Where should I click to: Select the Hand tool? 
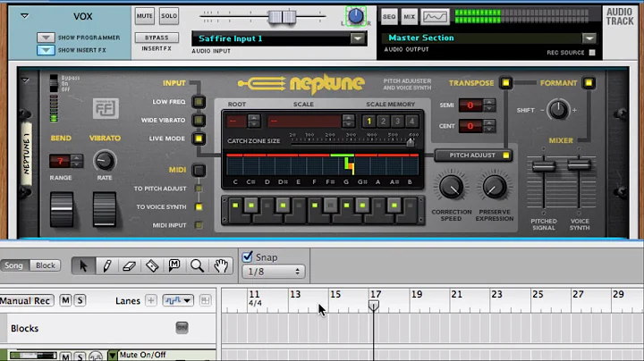tap(221, 265)
